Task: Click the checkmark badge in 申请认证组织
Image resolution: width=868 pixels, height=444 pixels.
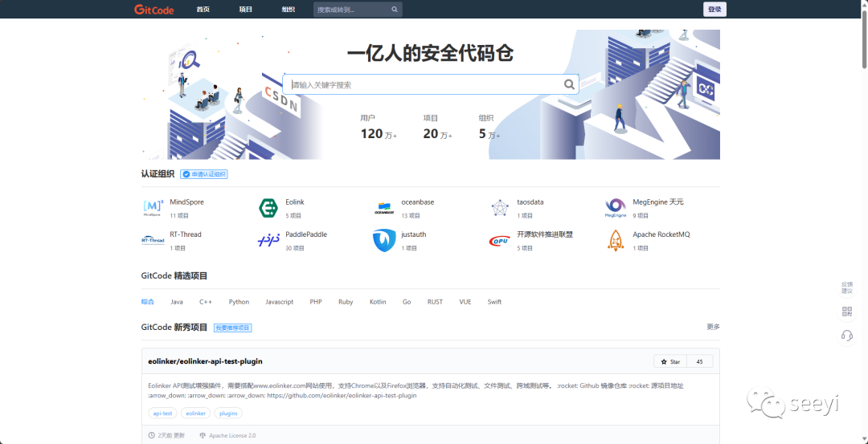Action: pyautogui.click(x=186, y=174)
